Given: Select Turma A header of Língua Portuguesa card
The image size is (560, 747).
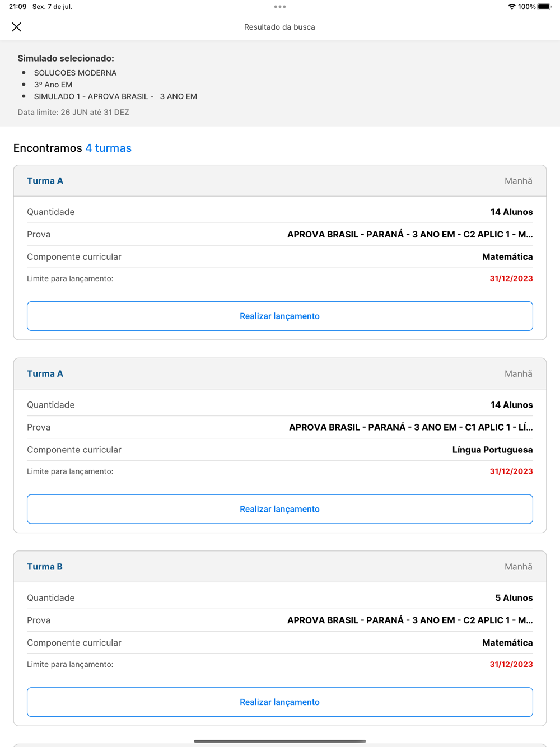Looking at the screenshot, I should click(x=280, y=373).
